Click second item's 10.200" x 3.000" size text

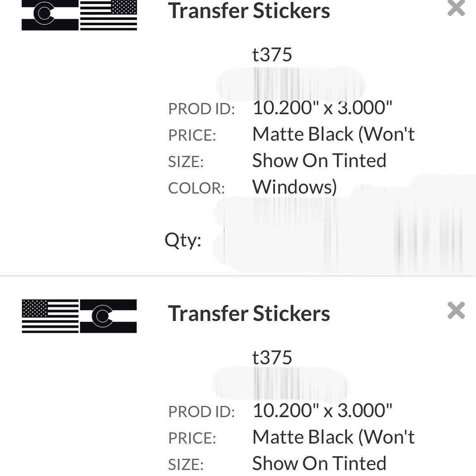point(323,410)
